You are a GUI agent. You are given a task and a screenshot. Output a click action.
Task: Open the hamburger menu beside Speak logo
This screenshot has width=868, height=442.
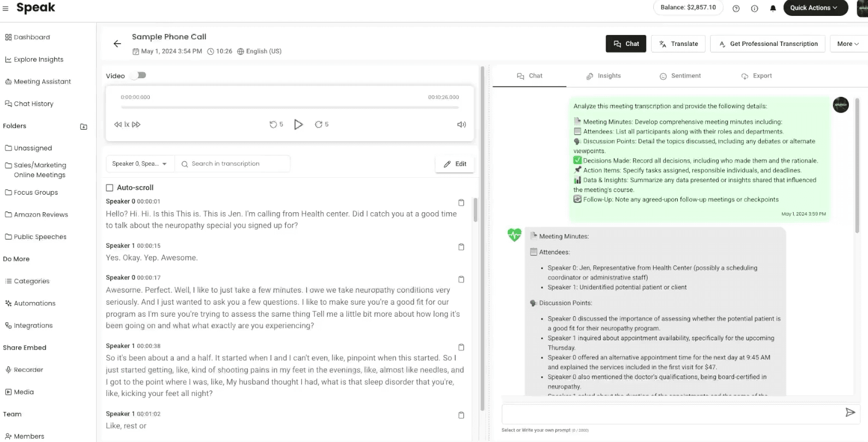[6, 8]
